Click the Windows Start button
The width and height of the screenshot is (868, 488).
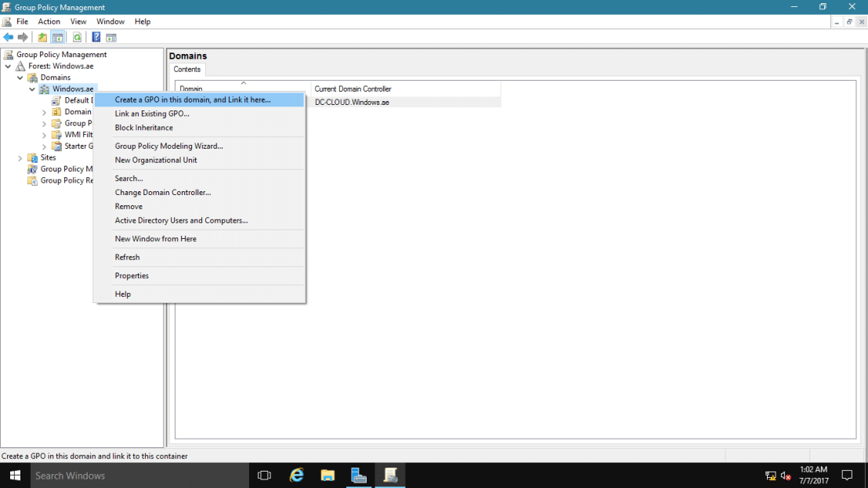15,475
